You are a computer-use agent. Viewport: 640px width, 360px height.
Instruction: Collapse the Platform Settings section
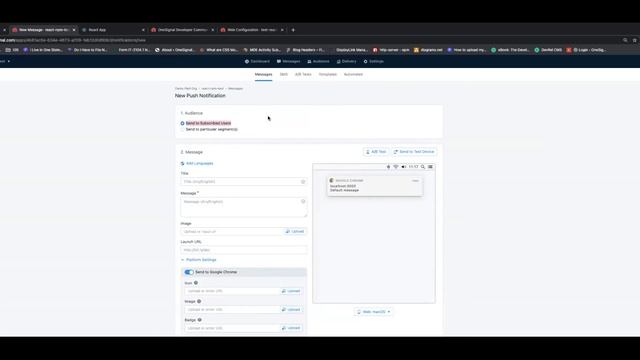199,260
